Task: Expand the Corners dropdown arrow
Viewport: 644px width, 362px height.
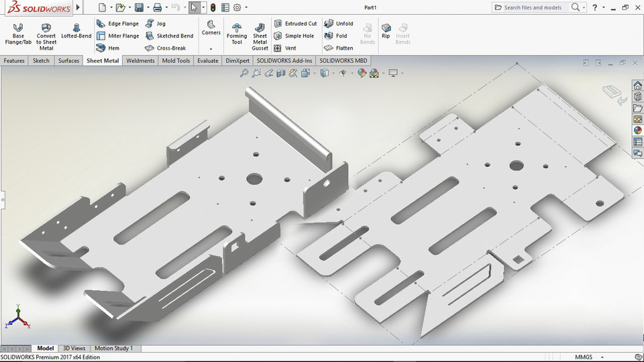Action: 211,49
